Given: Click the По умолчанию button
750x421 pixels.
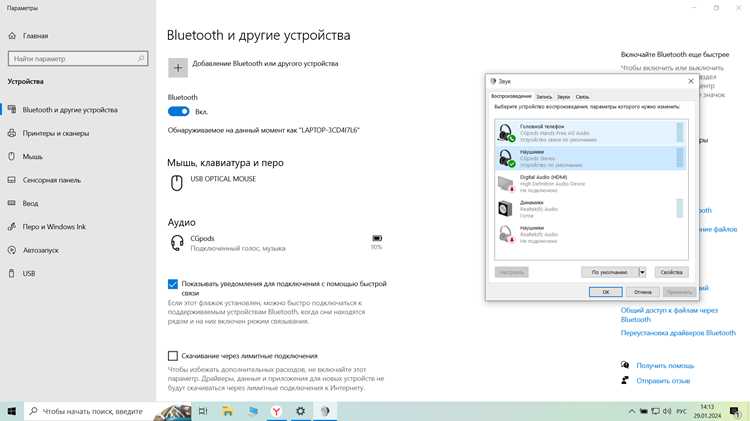Looking at the screenshot, I should coord(609,272).
